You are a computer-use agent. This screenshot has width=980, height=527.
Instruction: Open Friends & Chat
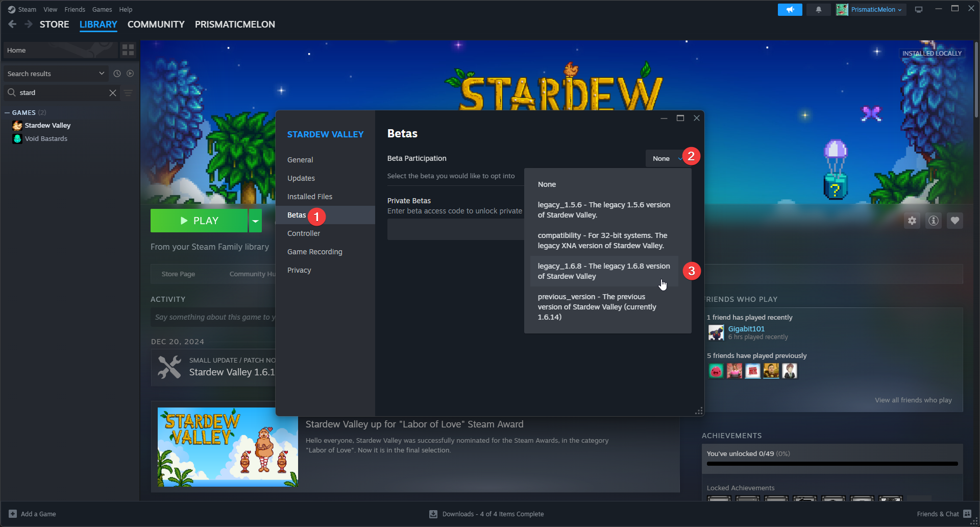pyautogui.click(x=944, y=514)
